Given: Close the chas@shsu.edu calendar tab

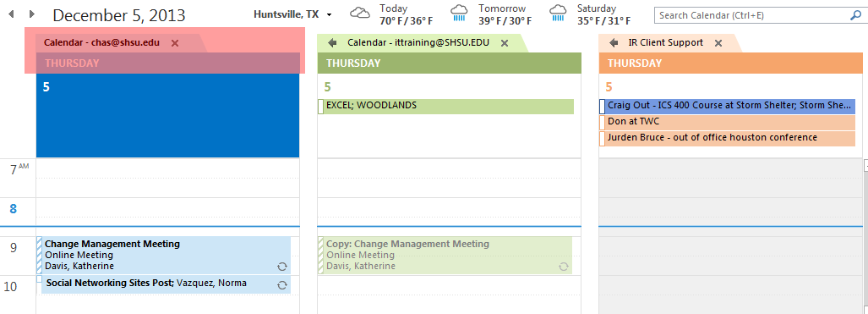Looking at the screenshot, I should [x=175, y=42].
